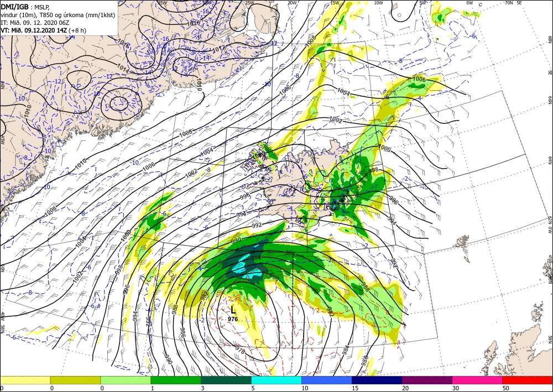Click the legend value "20"
The height and width of the screenshot is (392, 553).
coord(405,388)
